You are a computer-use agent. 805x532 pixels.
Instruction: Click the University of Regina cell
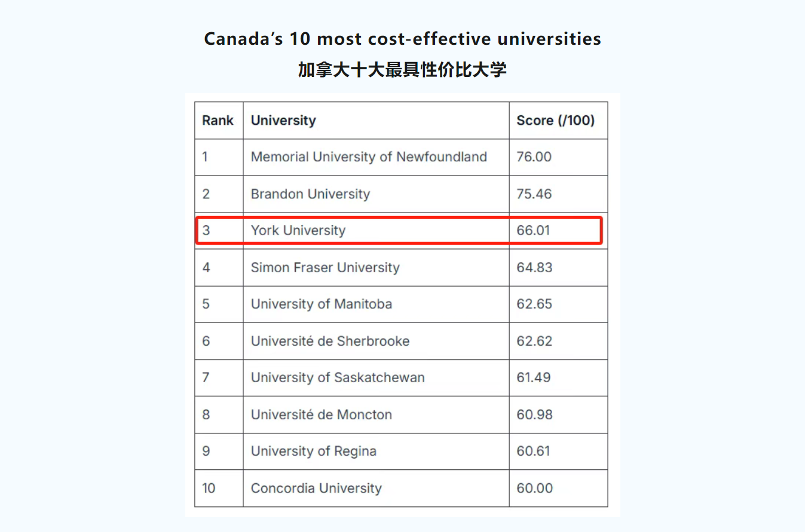pyautogui.click(x=314, y=451)
